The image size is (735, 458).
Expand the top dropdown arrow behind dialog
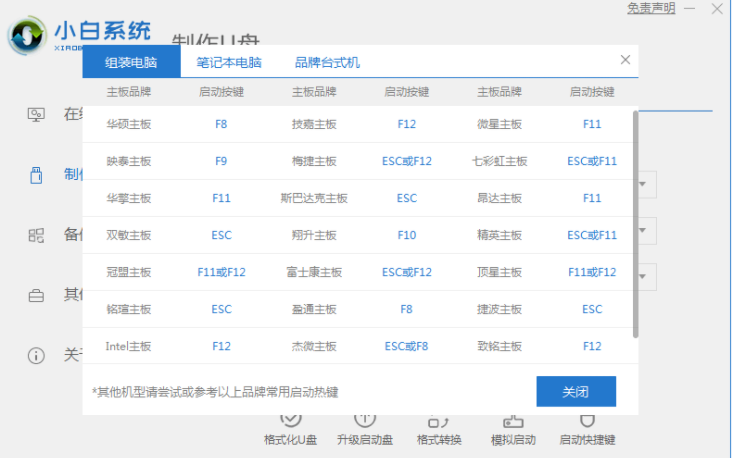click(x=647, y=185)
